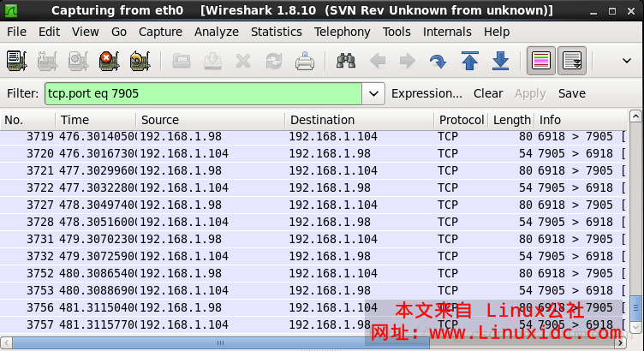Click the display filter input field

[x=203, y=93]
